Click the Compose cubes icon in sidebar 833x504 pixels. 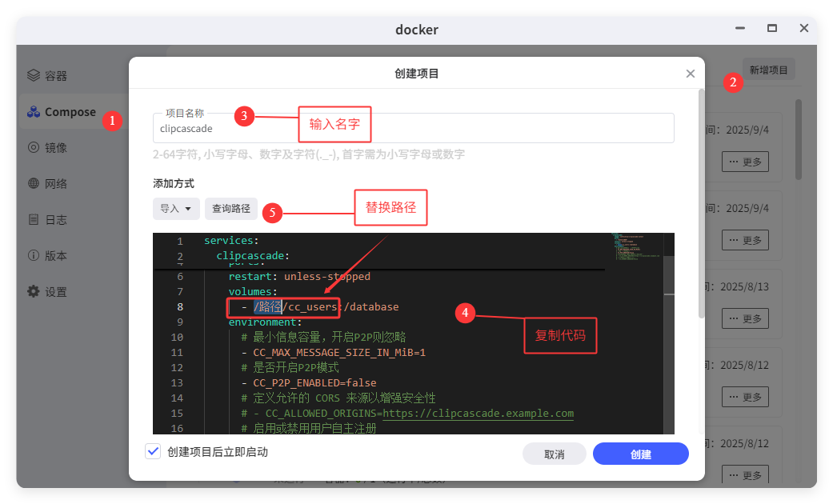(33, 112)
